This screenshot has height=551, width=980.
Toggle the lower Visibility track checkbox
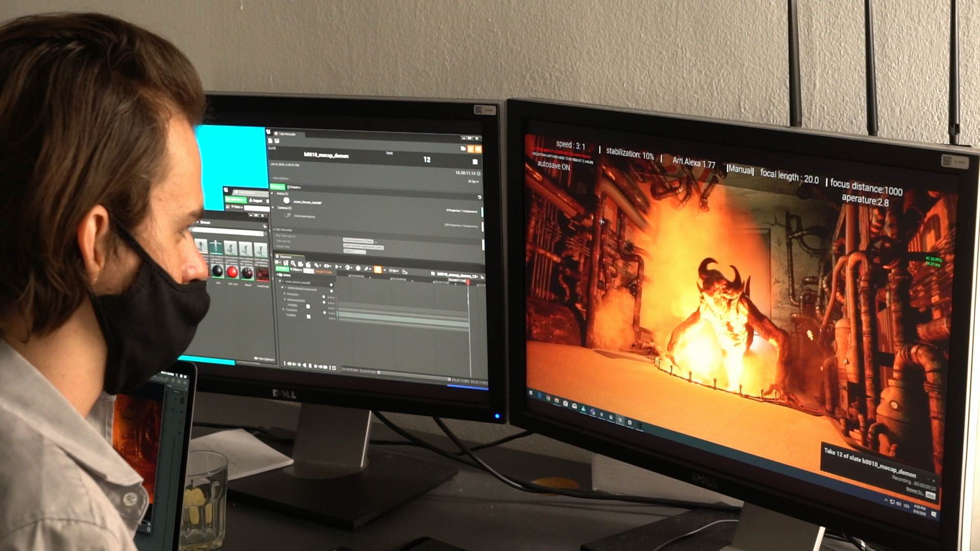pos(308,316)
